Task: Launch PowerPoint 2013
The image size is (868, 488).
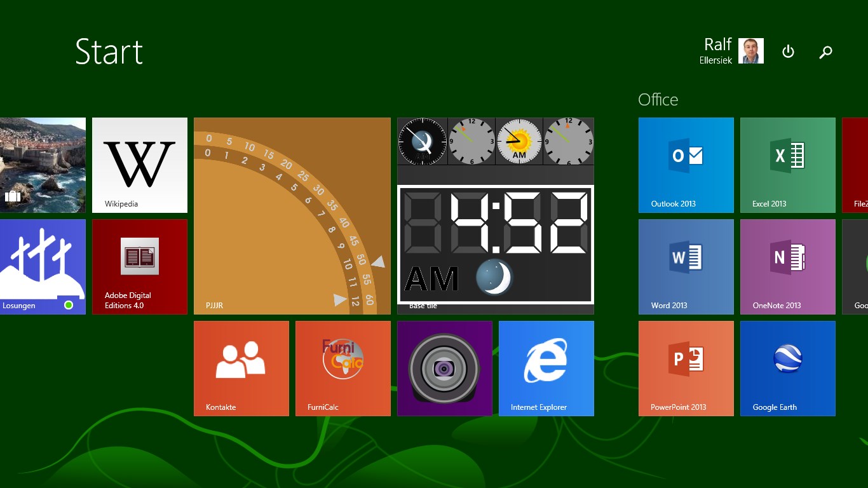Action: pyautogui.click(x=686, y=368)
